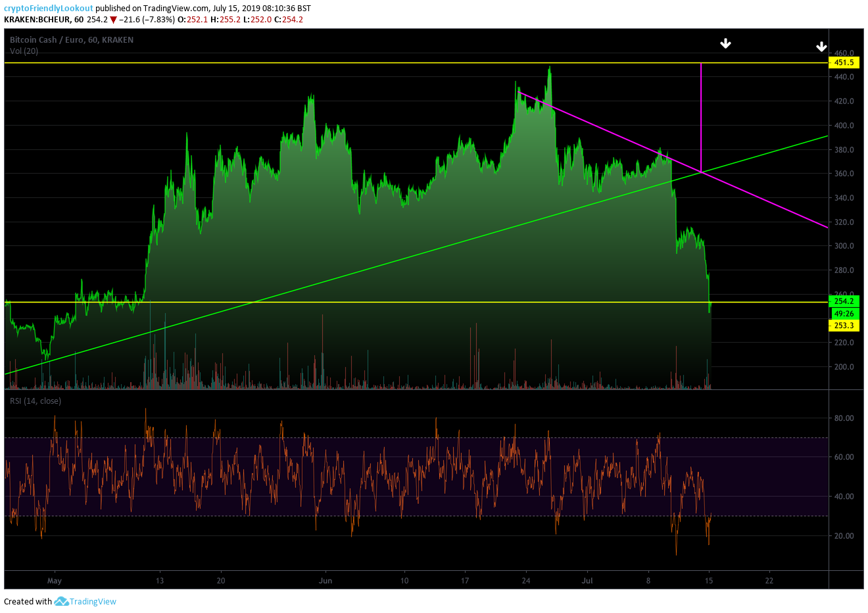The width and height of the screenshot is (868, 613).
Task: Click the 'May' date axis label
Action: coord(55,581)
